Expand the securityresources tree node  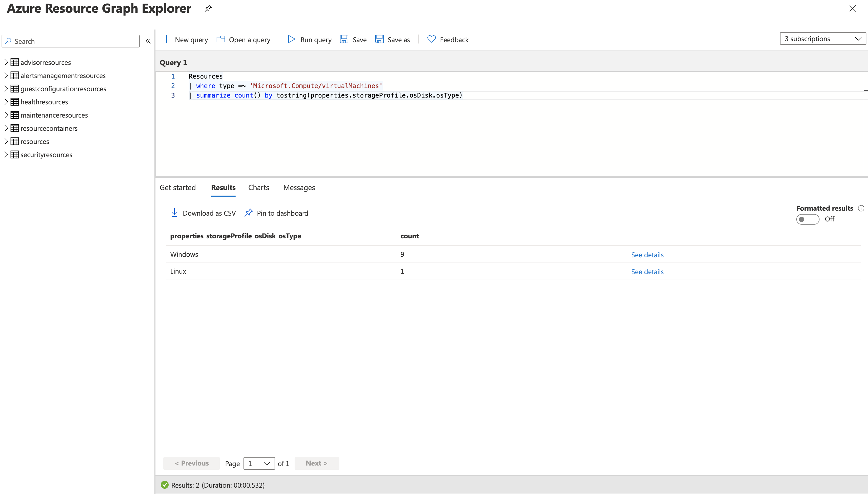click(x=6, y=155)
